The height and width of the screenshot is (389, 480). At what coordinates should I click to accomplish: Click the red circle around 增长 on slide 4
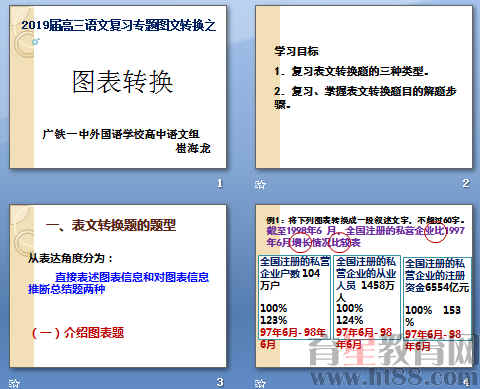click(x=300, y=242)
